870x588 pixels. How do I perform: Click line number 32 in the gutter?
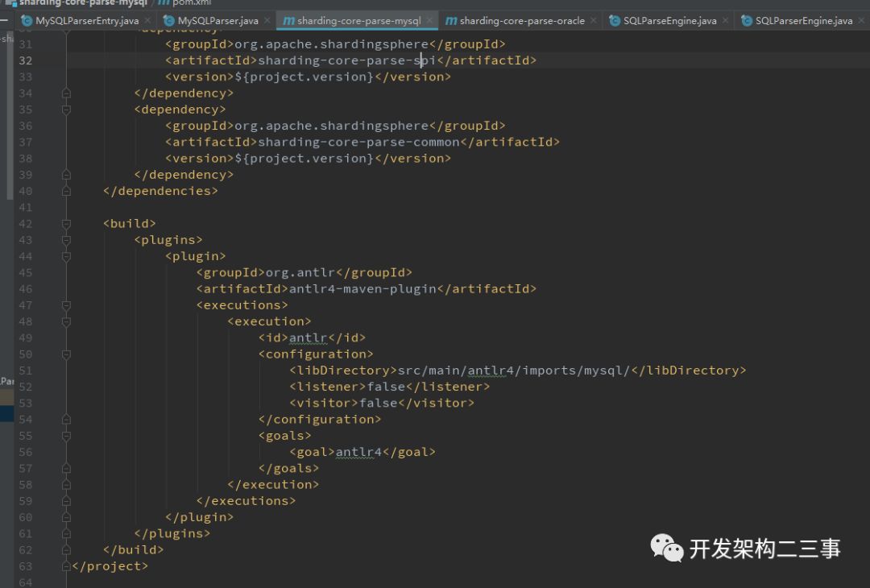(26, 60)
